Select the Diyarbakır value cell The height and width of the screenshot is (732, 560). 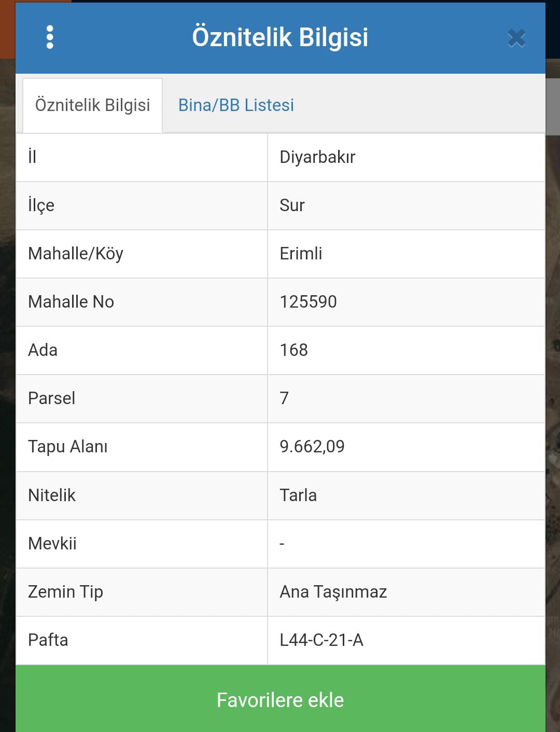406,157
